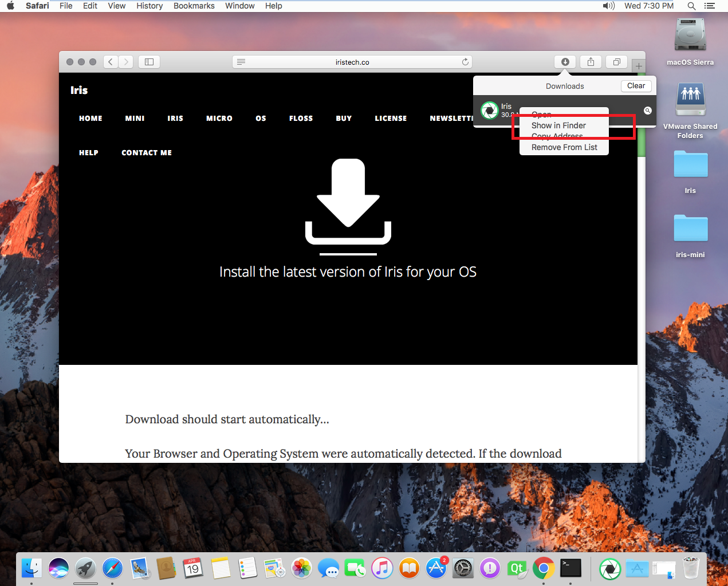Screen dimensions: 728x586
Task: Go to the LICENSE nav link
Action: coord(391,119)
